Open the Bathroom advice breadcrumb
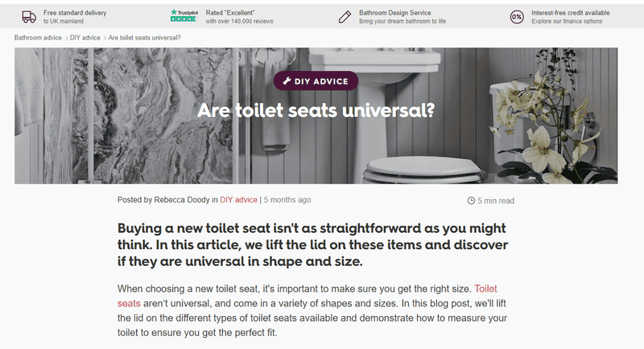Screen dimensions: 644x349 pos(38,38)
